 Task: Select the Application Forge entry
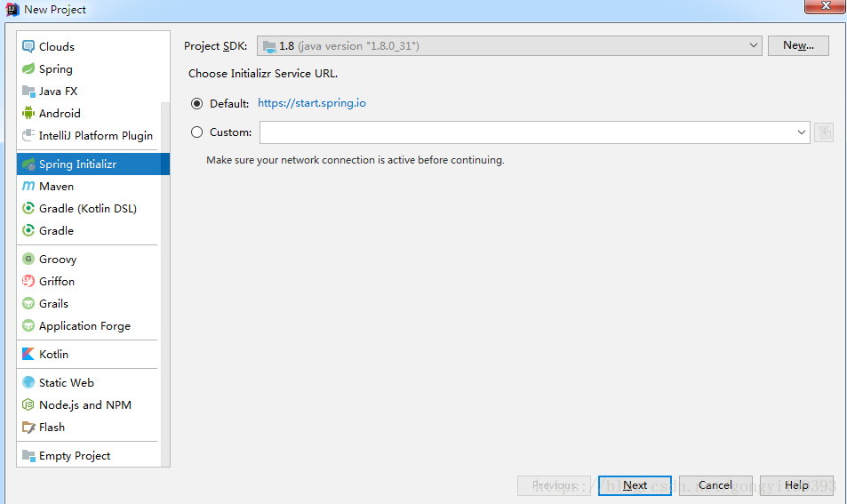click(x=89, y=325)
